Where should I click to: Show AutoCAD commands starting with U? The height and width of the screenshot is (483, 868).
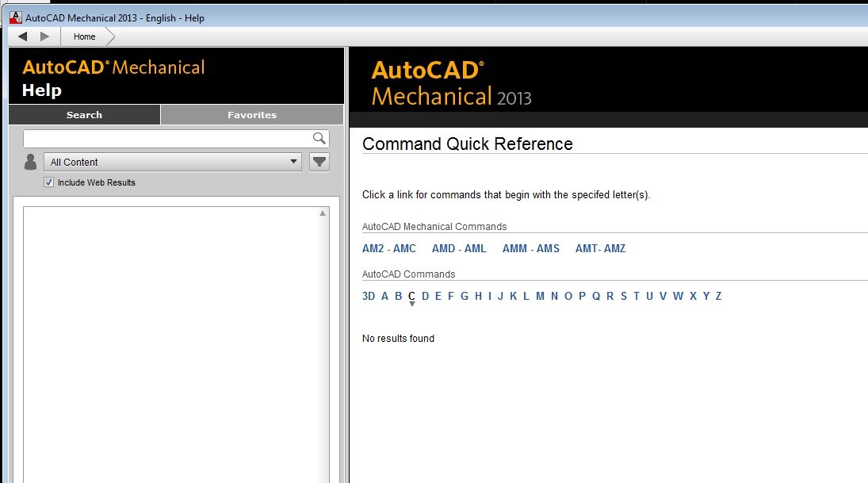[650, 297]
